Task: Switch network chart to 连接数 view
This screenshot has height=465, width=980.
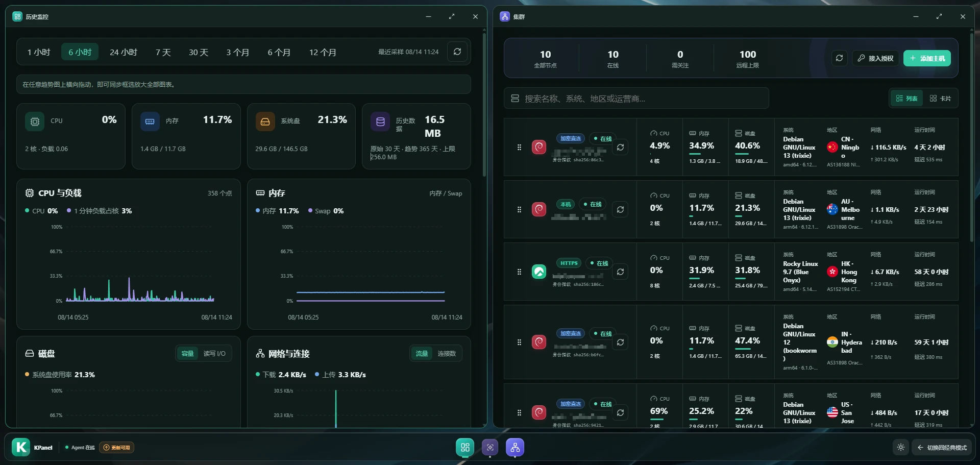Action: [x=447, y=353]
